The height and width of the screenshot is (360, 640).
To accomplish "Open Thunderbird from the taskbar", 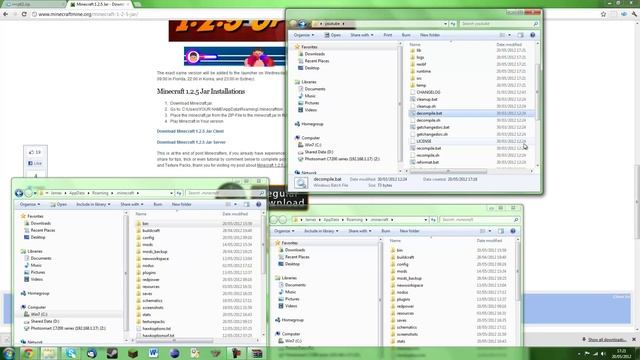I will [x=91, y=353].
